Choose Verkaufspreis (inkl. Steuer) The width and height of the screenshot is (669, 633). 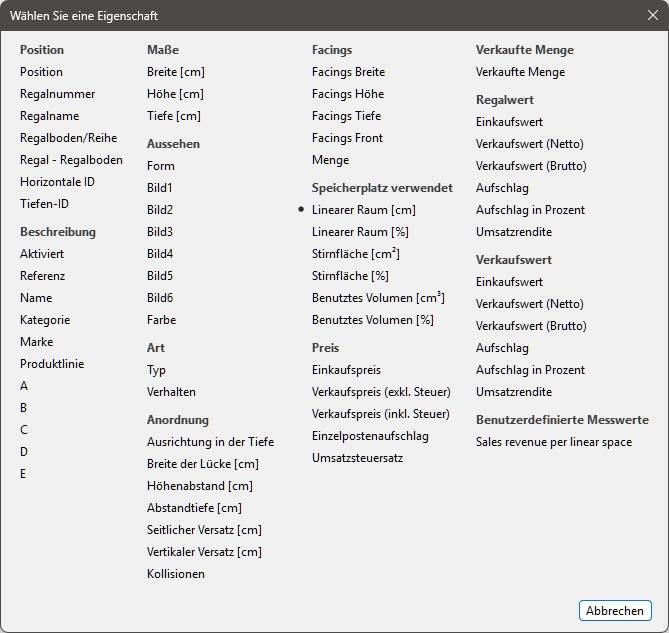(380, 414)
